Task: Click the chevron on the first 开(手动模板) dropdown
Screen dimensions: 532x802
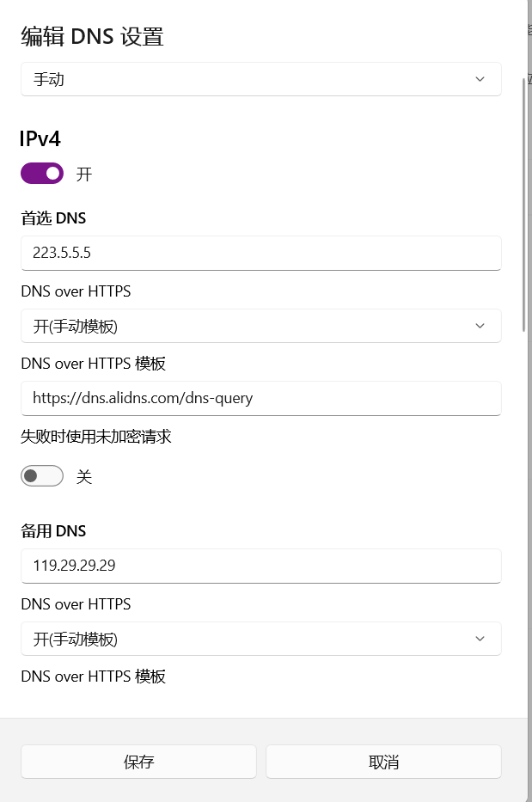Action: coord(480,326)
